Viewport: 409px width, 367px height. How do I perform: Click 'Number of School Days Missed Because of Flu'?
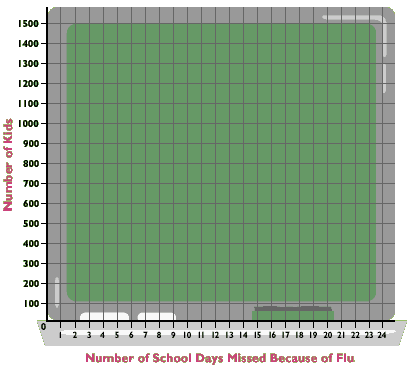220,358
